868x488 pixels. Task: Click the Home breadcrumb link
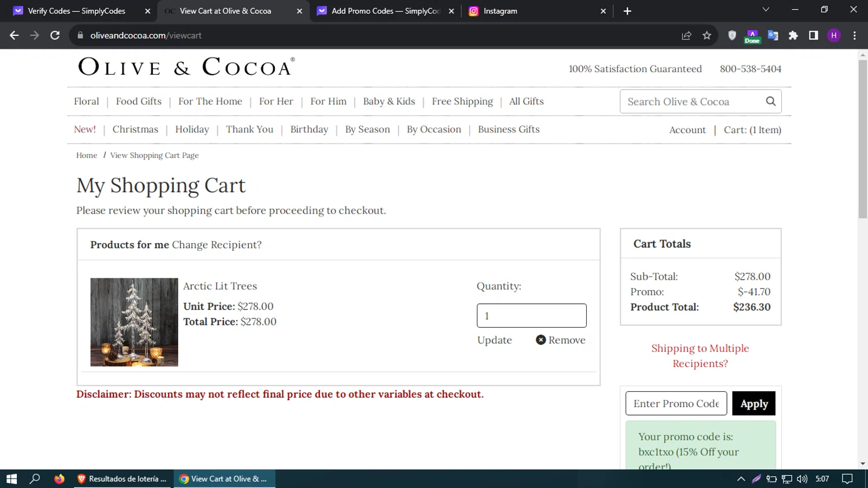[x=87, y=155]
